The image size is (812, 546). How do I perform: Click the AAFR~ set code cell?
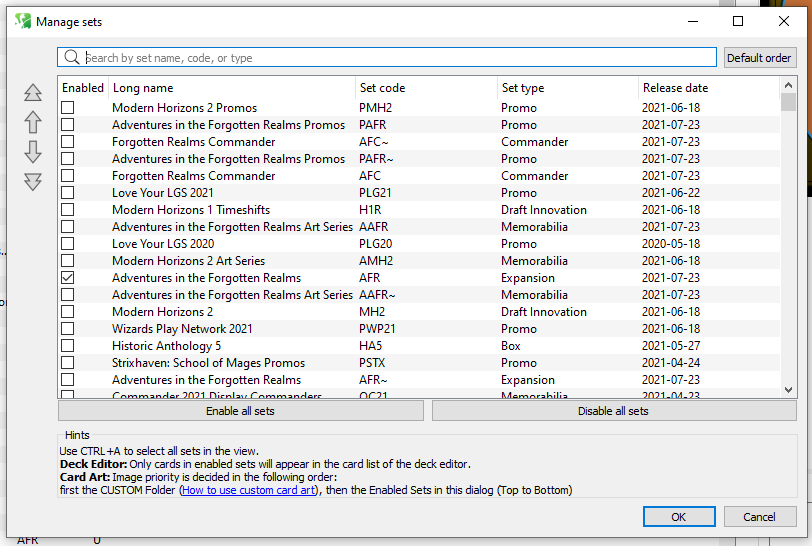pyautogui.click(x=377, y=295)
